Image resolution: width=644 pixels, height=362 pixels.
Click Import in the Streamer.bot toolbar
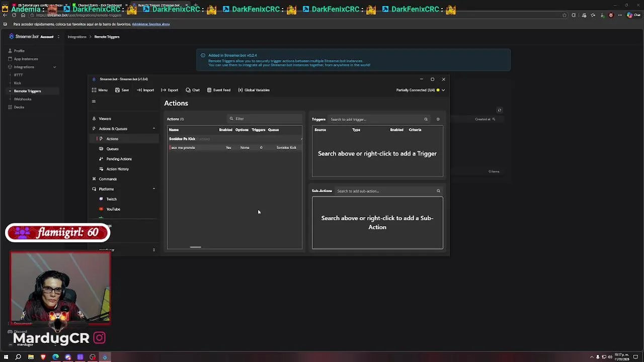pyautogui.click(x=145, y=90)
